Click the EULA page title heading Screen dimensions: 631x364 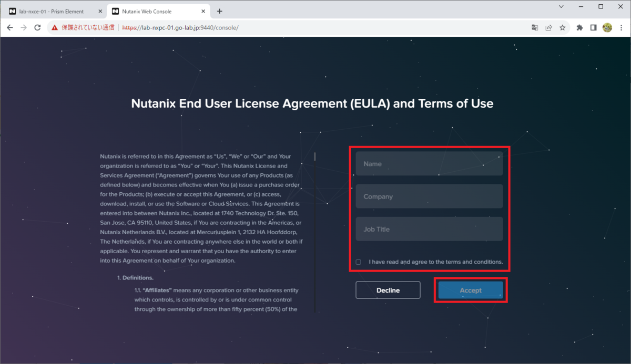click(312, 103)
